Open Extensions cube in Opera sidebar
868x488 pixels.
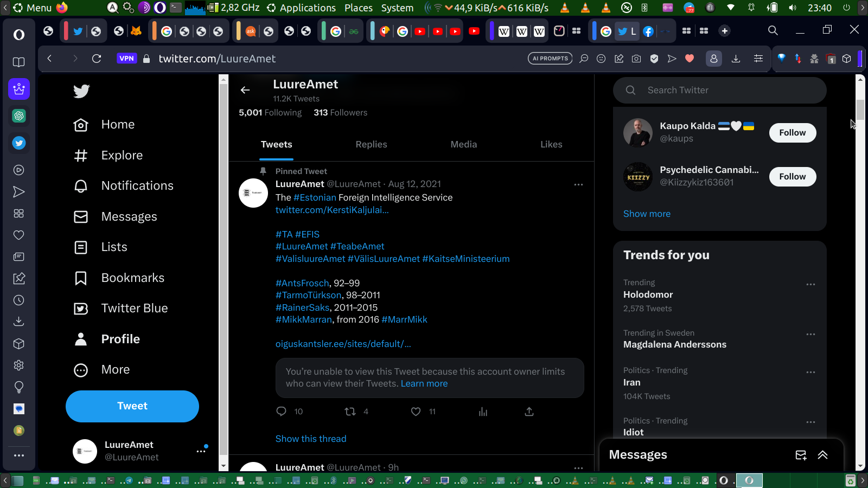click(19, 344)
